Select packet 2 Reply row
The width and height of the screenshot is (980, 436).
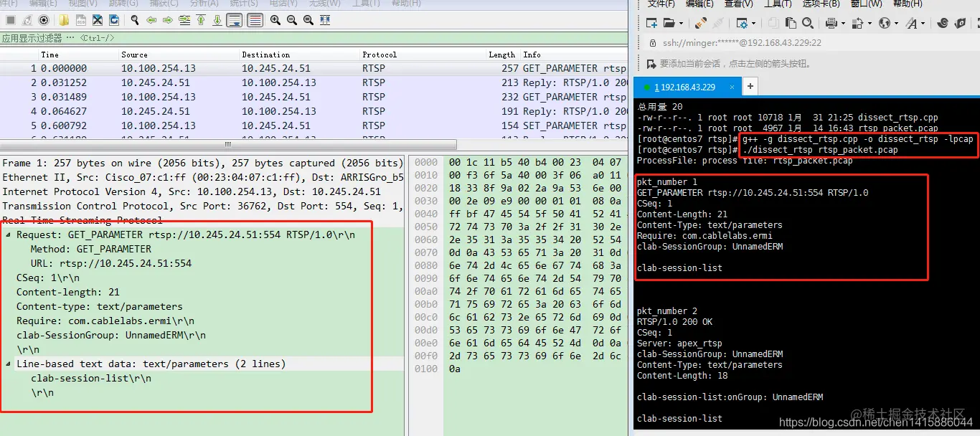pyautogui.click(x=314, y=82)
